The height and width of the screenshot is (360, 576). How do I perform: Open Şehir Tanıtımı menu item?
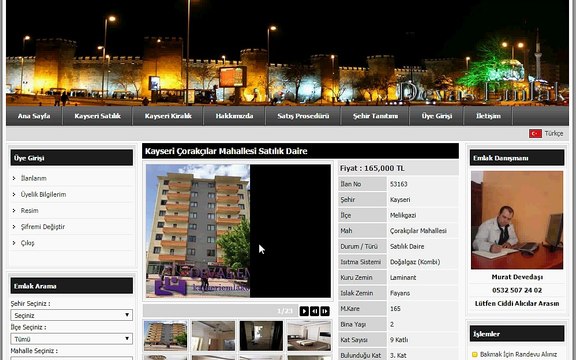[x=375, y=116]
